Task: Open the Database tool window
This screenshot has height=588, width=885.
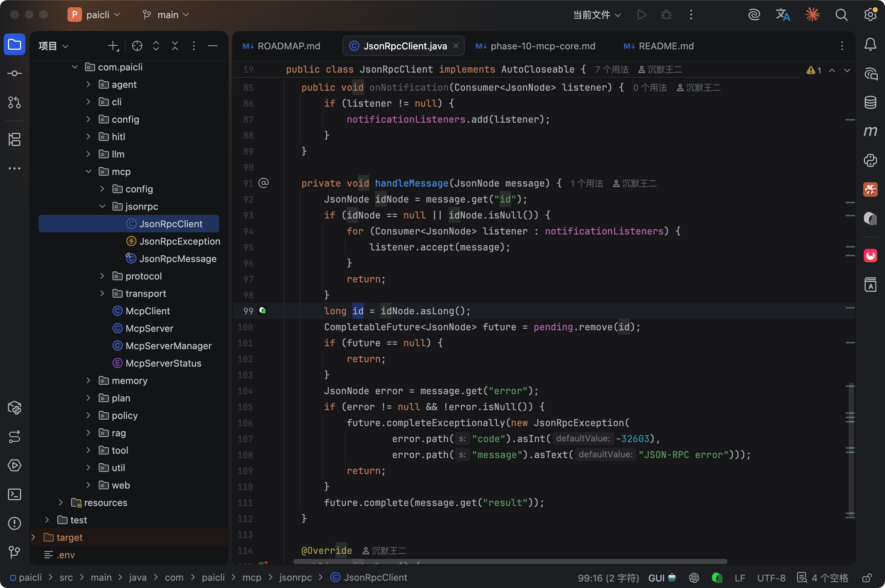Action: [x=870, y=102]
